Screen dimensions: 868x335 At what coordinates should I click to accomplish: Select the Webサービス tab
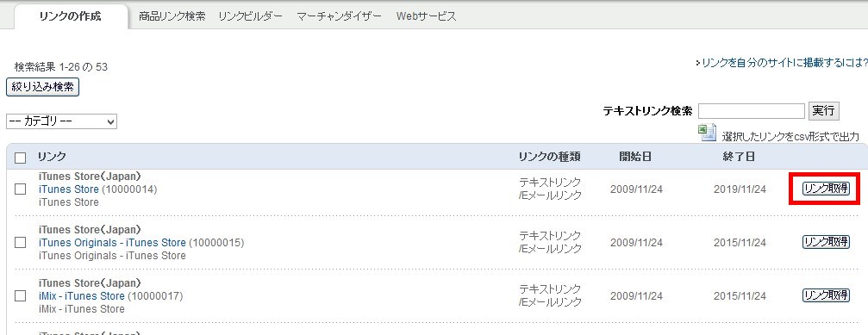[x=427, y=16]
